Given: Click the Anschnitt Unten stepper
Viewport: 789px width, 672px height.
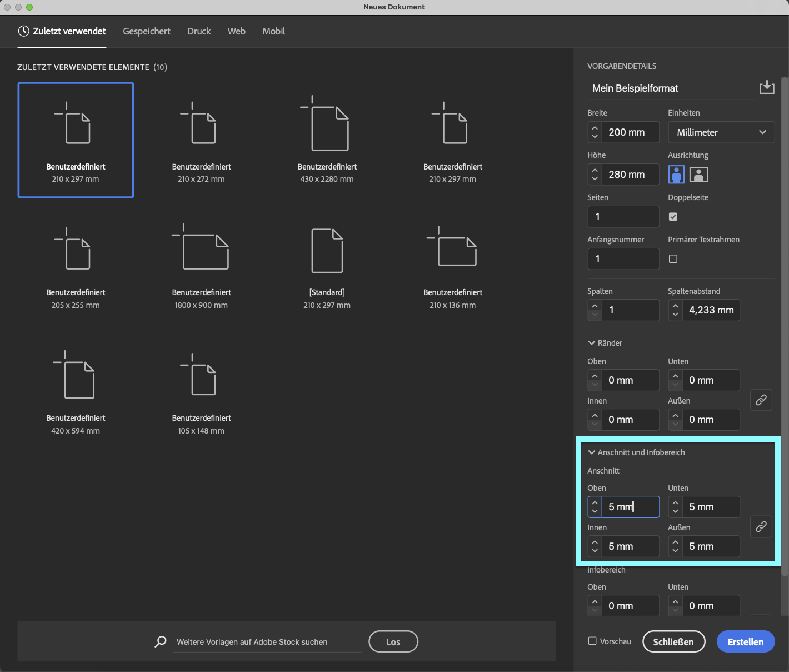Looking at the screenshot, I should pyautogui.click(x=676, y=507).
